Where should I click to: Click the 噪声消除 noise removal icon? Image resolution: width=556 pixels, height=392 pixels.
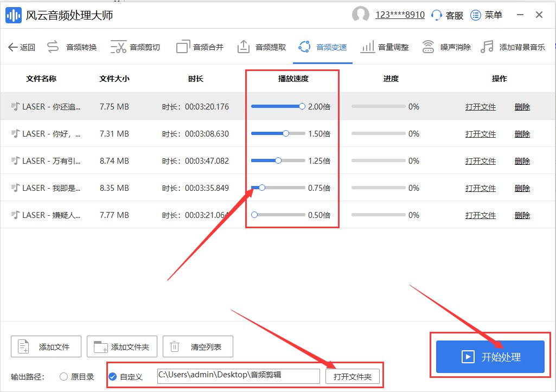[428, 47]
